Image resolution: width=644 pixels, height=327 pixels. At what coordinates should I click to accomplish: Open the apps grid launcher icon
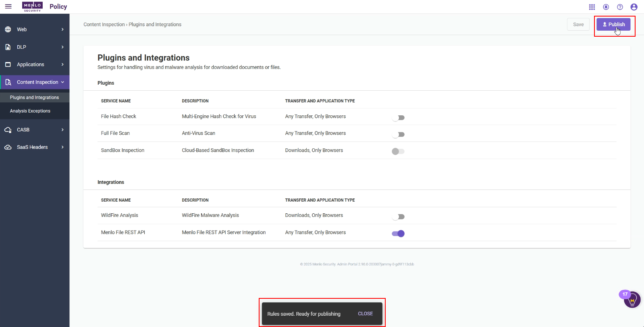(592, 7)
